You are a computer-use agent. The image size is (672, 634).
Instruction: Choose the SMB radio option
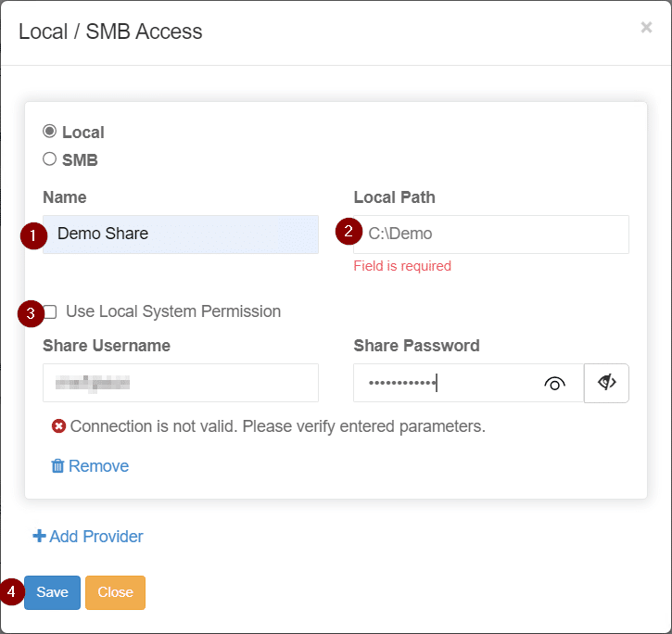click(50, 159)
